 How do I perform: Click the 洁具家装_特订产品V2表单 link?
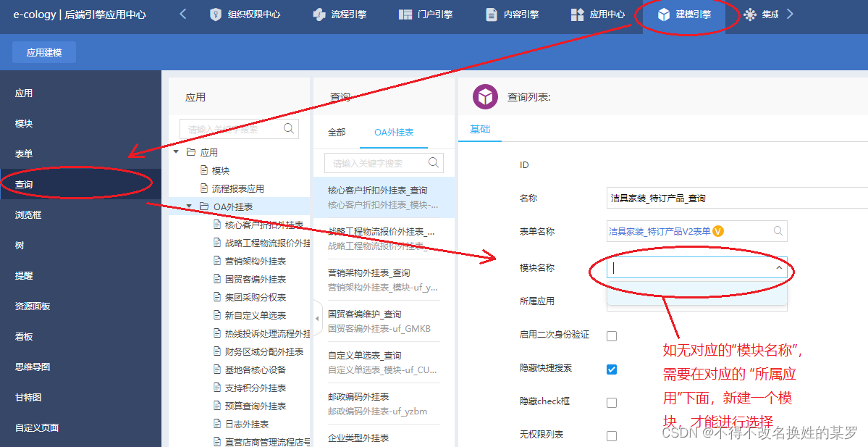pos(660,231)
